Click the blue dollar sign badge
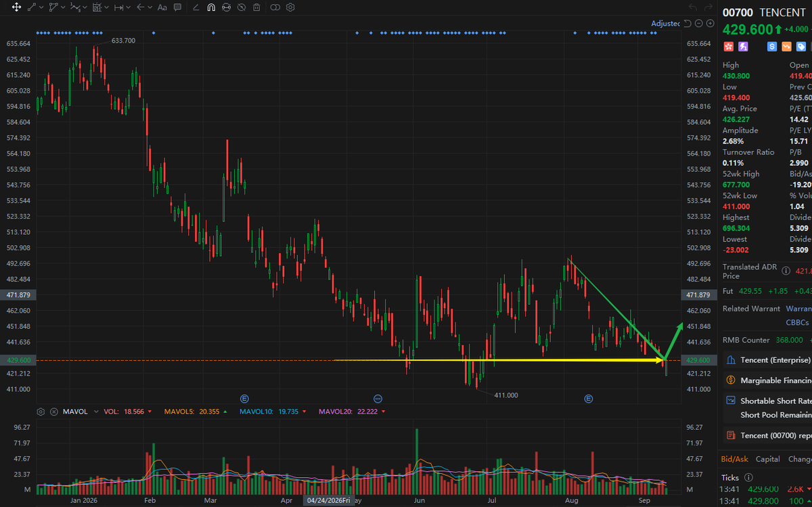812x507 pixels. click(772, 47)
